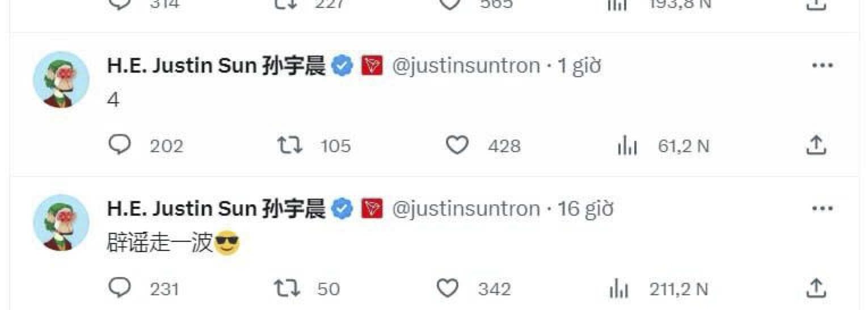This screenshot has width=868, height=310.
Task: Like the tweet that has 428 likes
Action: tap(457, 146)
